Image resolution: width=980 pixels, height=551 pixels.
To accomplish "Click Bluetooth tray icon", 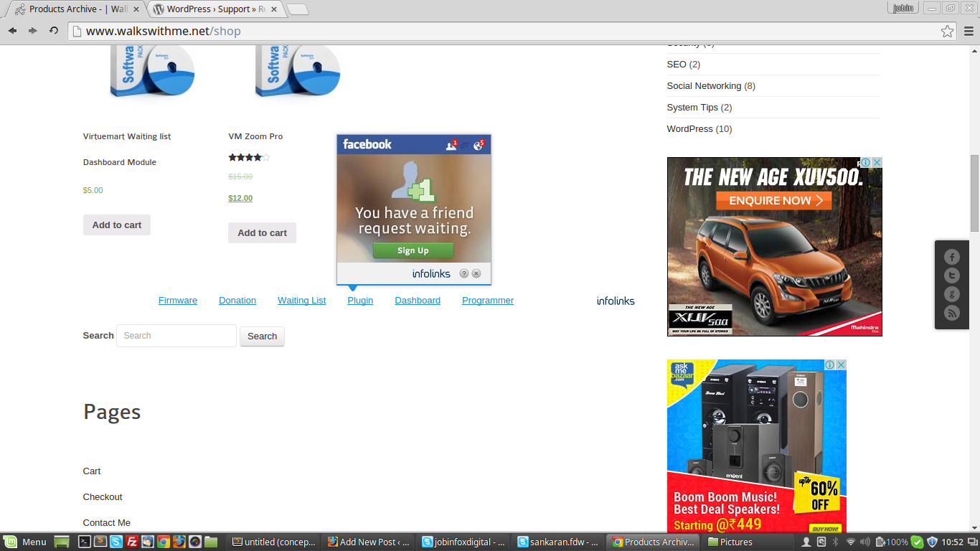I will 836,542.
